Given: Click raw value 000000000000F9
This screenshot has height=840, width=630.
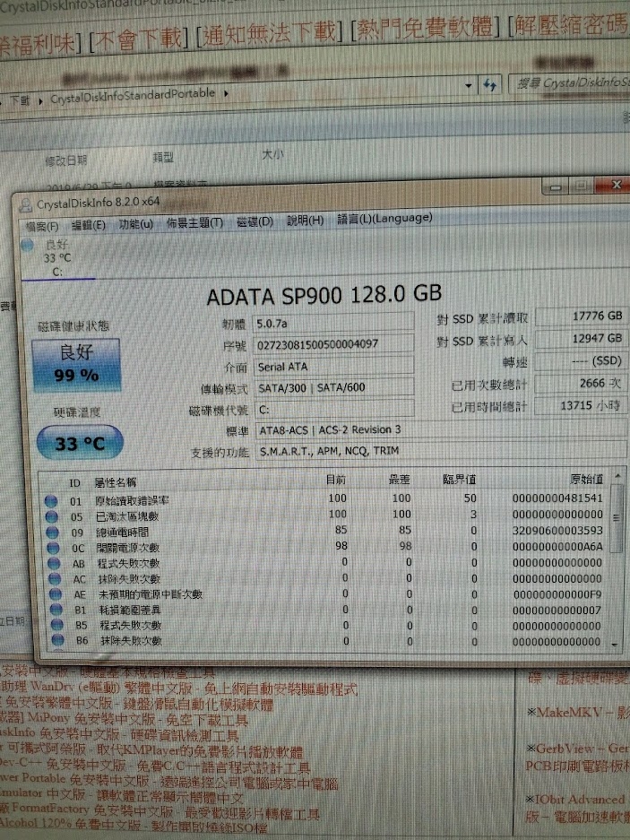Looking at the screenshot, I should tap(557, 594).
